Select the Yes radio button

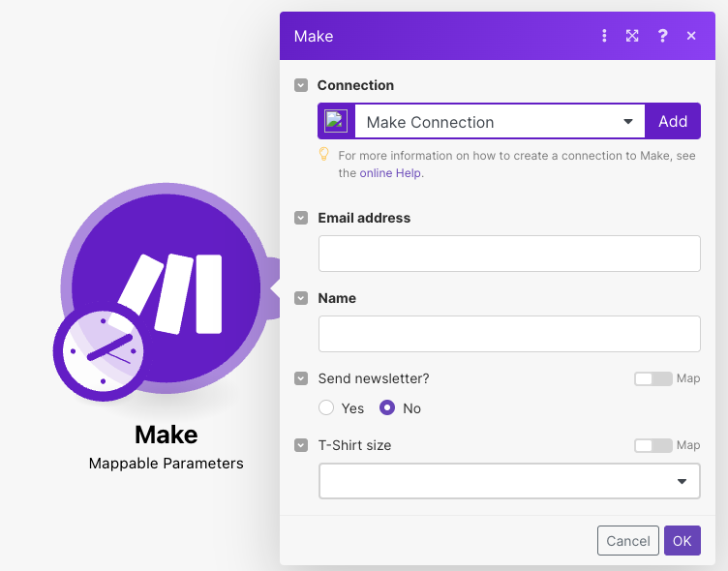326,408
